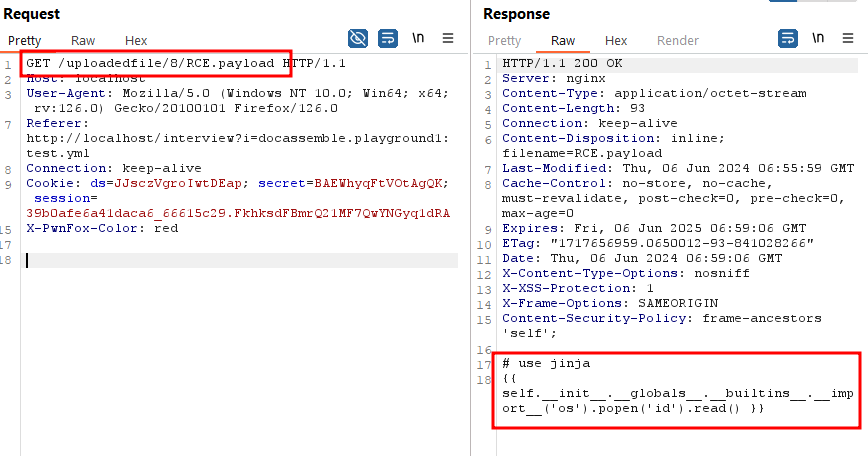Toggle hidden characters icon in Request pane
The height and width of the screenshot is (456, 868).
(358, 39)
